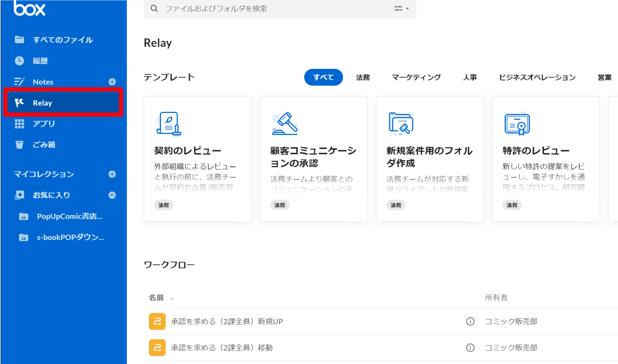Open the 履歴 clock icon
This screenshot has width=618, height=364.
point(20,61)
